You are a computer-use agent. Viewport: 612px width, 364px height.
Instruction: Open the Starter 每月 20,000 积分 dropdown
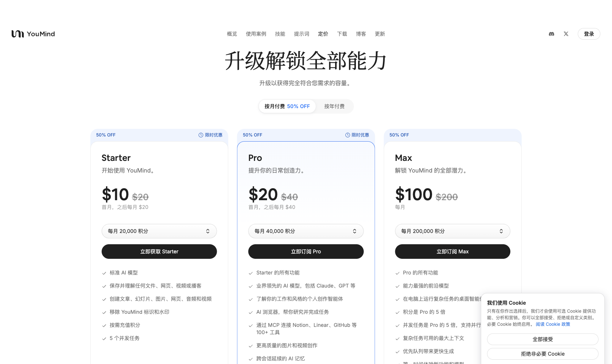(159, 231)
